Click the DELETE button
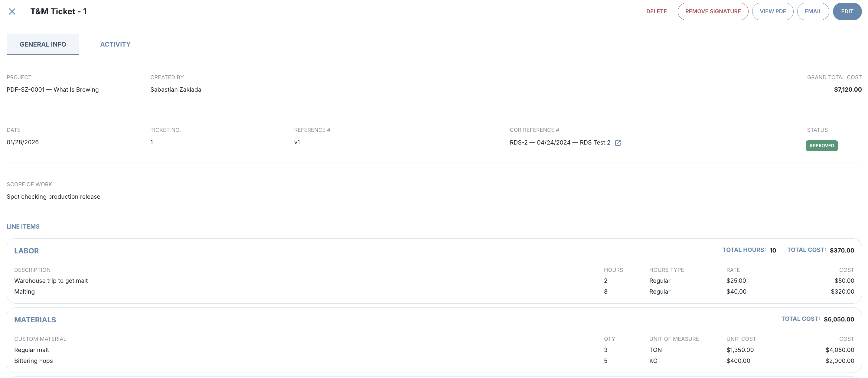This screenshot has width=868, height=378. point(656,11)
